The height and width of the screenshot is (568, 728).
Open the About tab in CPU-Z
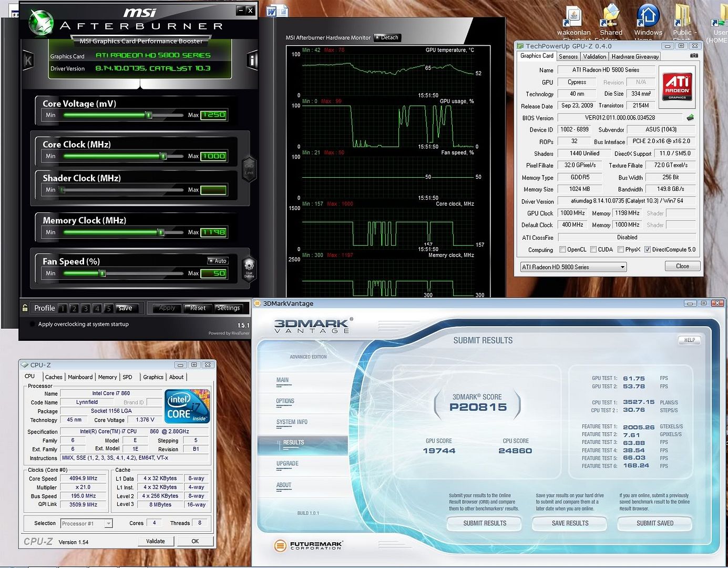(x=177, y=377)
